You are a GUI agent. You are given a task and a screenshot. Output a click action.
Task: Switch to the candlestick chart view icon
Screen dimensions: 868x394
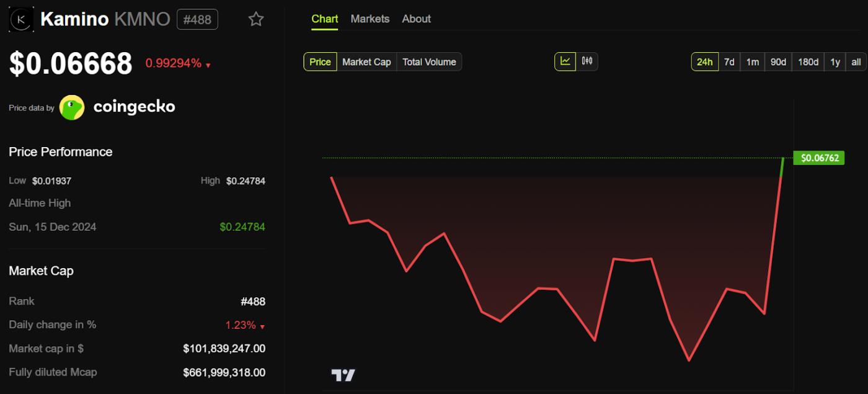(587, 61)
